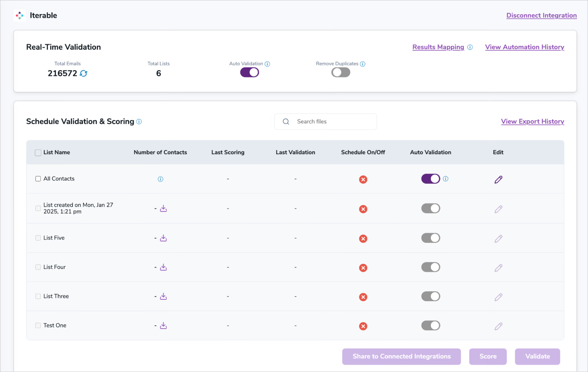Click Test One schedule off red icon
The width and height of the screenshot is (588, 372).
click(x=363, y=326)
